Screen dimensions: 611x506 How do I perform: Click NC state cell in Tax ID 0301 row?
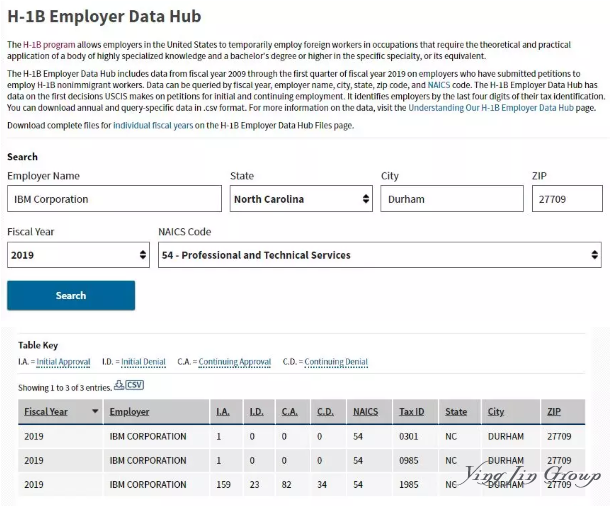pos(451,436)
